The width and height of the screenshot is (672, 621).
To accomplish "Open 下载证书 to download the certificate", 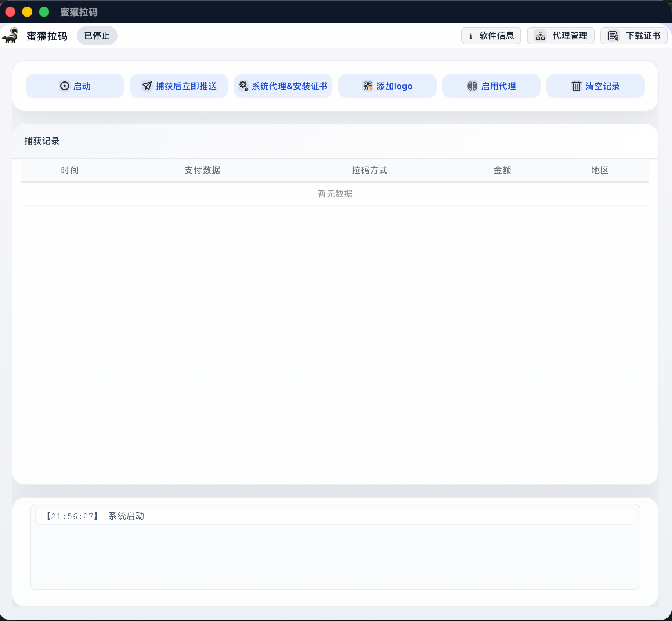I will click(x=634, y=36).
